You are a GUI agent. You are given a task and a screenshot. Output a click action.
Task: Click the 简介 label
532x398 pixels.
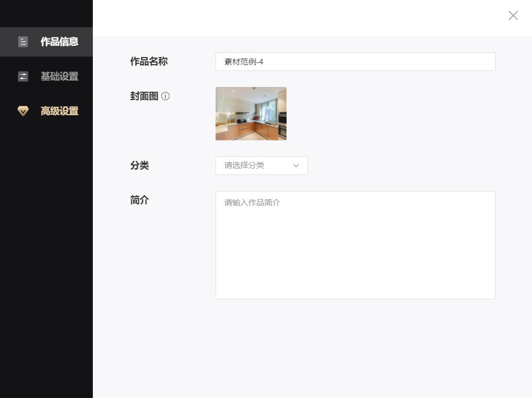(x=139, y=200)
